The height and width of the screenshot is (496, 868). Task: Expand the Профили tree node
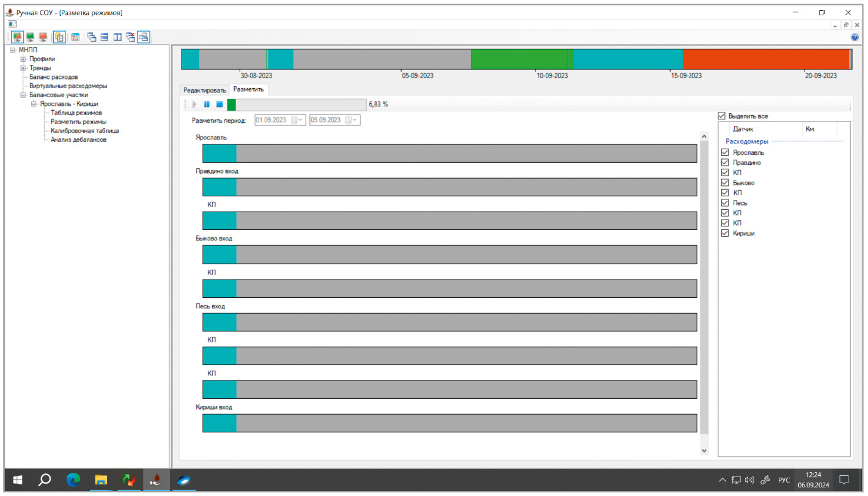pos(23,59)
